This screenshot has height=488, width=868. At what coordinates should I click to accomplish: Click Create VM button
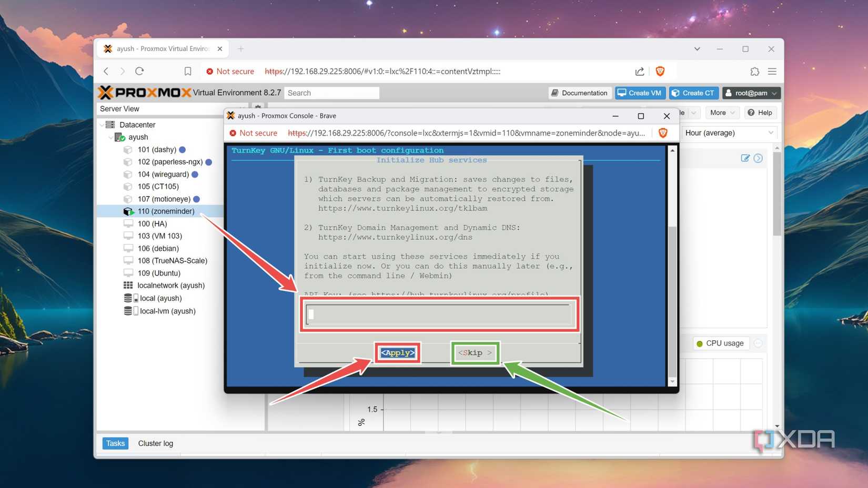click(x=640, y=93)
